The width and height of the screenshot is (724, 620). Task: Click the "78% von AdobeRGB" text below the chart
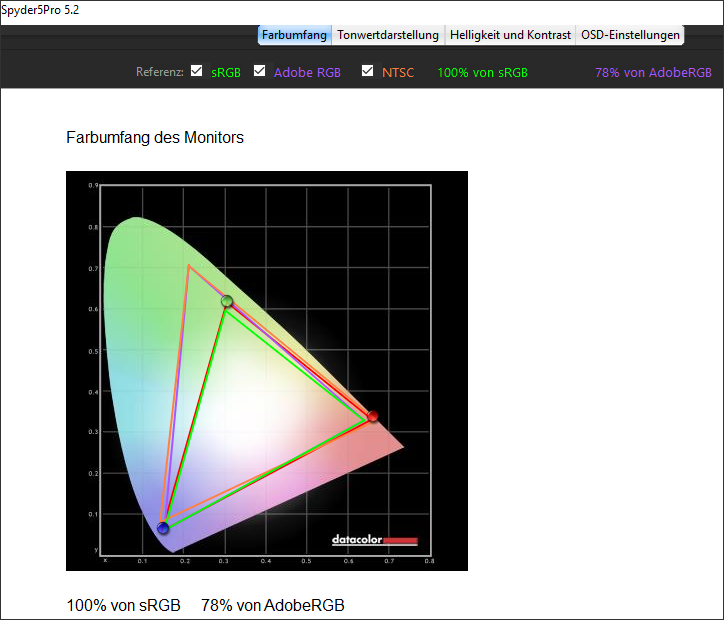[x=272, y=605]
